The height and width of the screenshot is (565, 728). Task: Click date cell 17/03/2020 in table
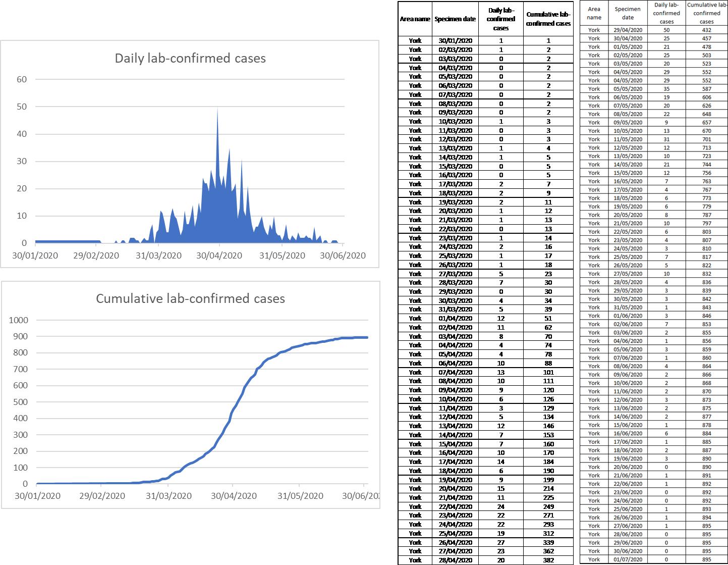coord(456,184)
